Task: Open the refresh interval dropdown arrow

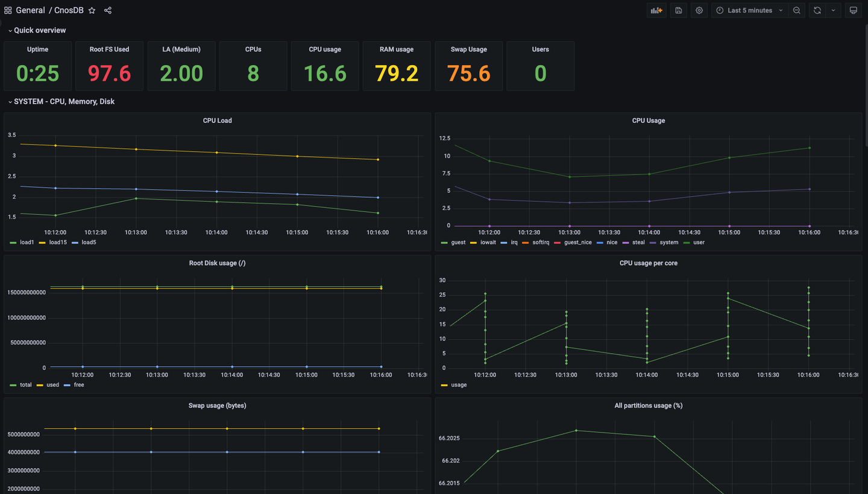Action: (834, 10)
